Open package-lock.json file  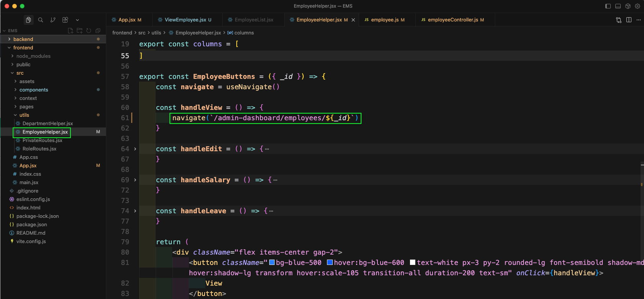pyautogui.click(x=53, y=216)
